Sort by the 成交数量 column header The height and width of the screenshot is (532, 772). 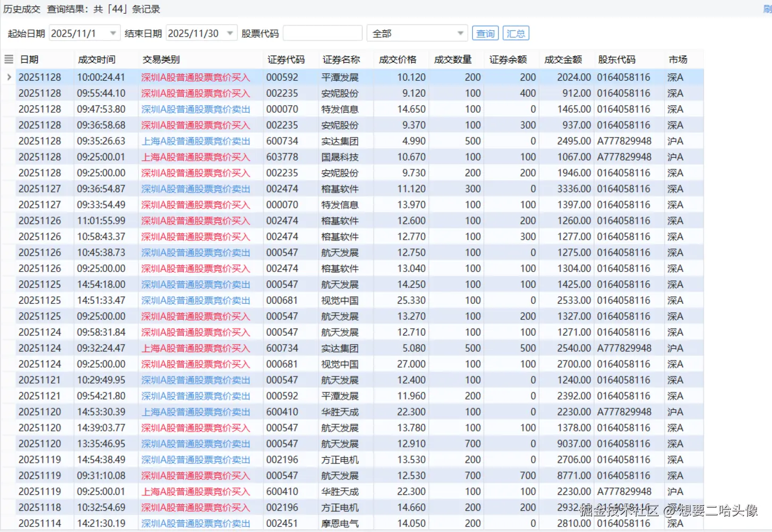[453, 59]
